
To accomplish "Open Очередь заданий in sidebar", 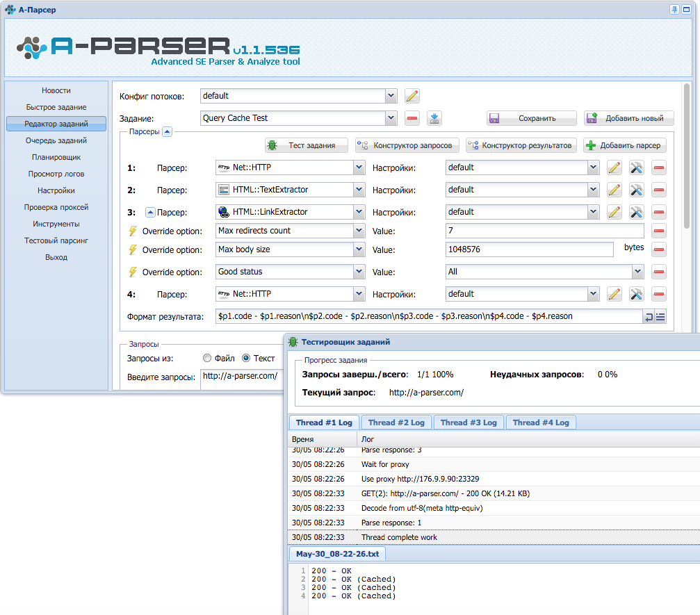I will (x=56, y=140).
